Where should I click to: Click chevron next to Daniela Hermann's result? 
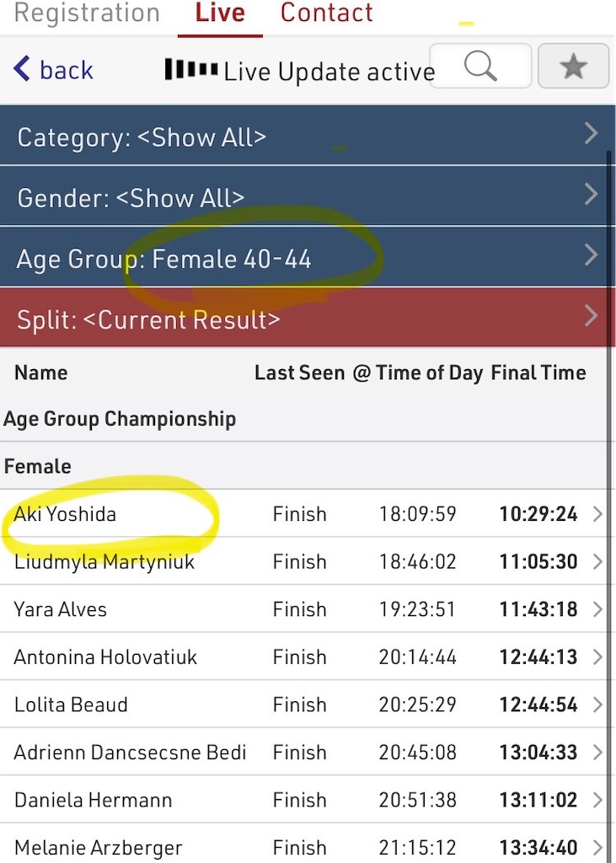pyautogui.click(x=597, y=800)
